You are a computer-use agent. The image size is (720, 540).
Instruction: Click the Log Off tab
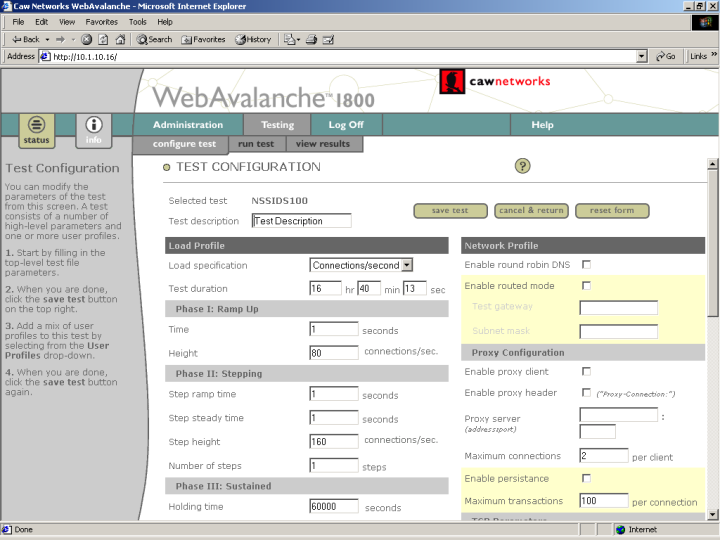coord(346,125)
